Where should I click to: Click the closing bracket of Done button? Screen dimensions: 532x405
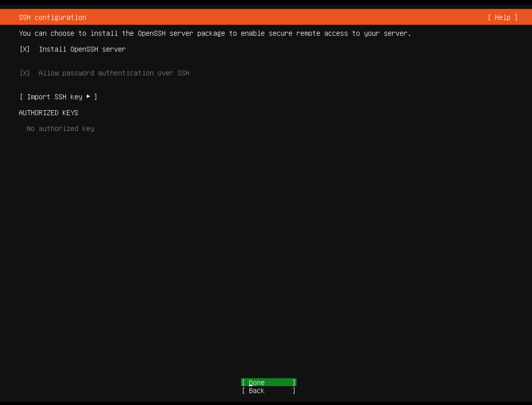pyautogui.click(x=294, y=383)
